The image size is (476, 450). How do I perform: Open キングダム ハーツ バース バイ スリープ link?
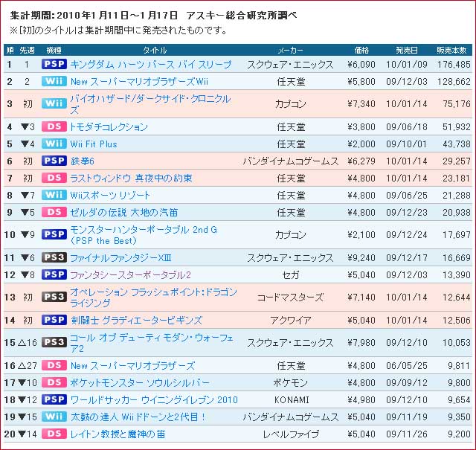[150, 65]
